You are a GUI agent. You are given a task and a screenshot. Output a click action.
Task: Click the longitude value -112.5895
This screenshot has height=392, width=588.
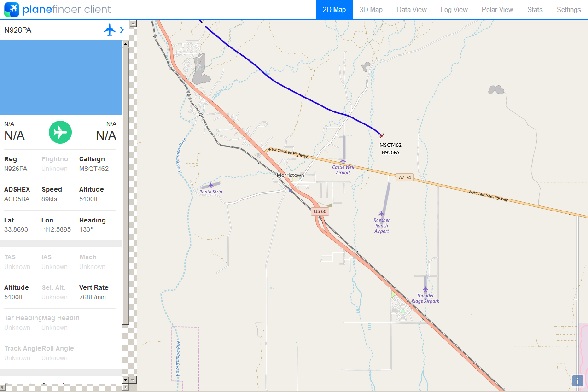pos(56,229)
